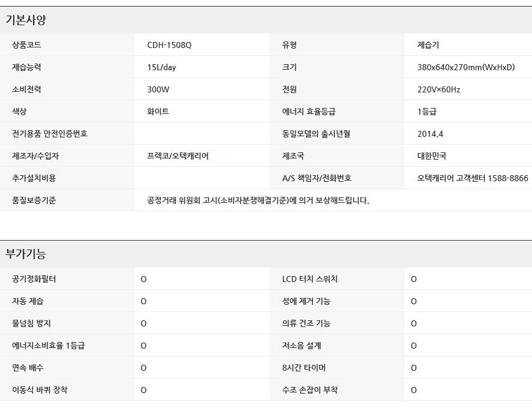Click the 대한민국 country of manufacture
The width and height of the screenshot is (532, 408).
point(432,156)
